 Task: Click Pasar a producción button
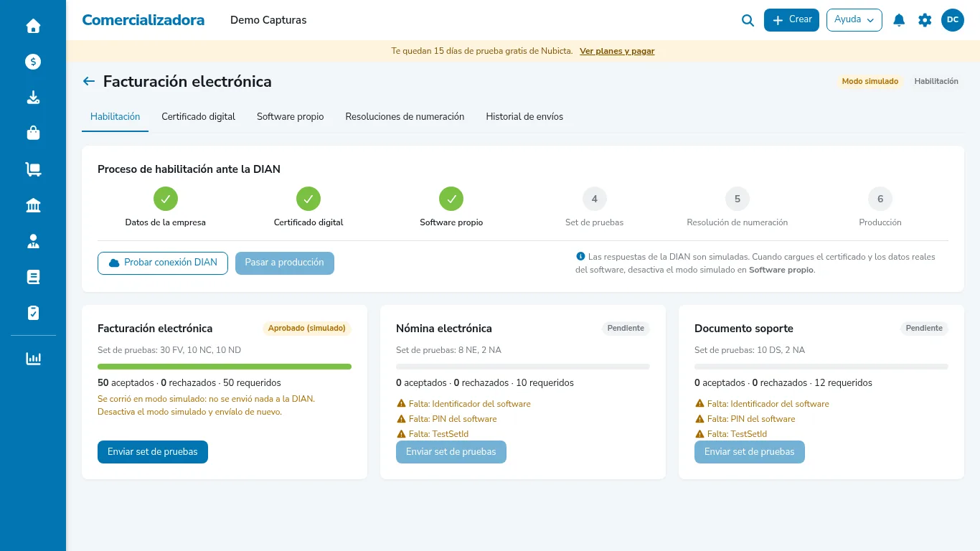285,263
